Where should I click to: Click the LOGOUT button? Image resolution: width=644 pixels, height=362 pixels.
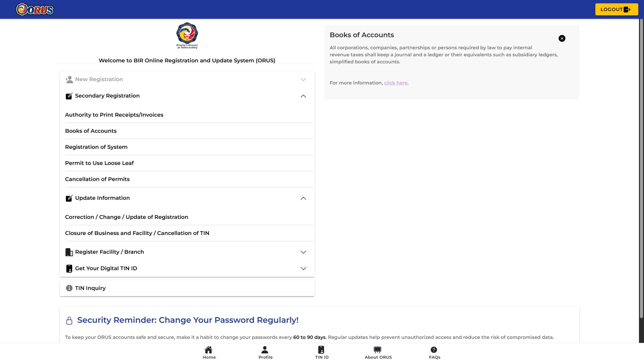click(616, 9)
